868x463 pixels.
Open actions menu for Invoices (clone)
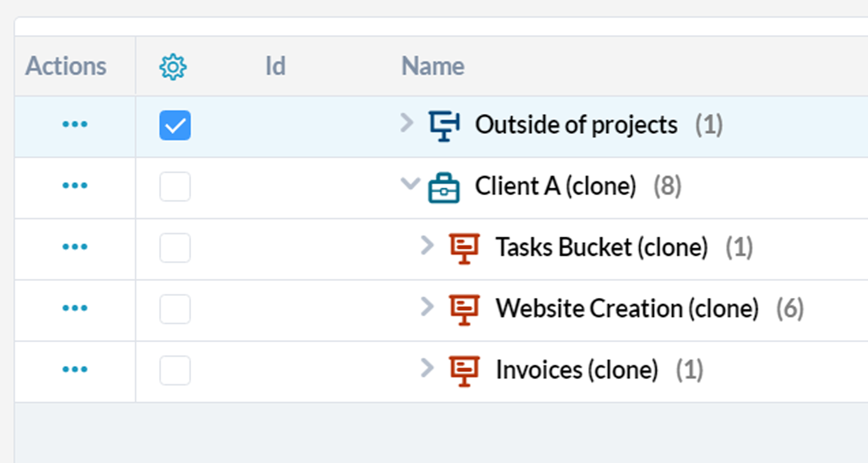(75, 369)
